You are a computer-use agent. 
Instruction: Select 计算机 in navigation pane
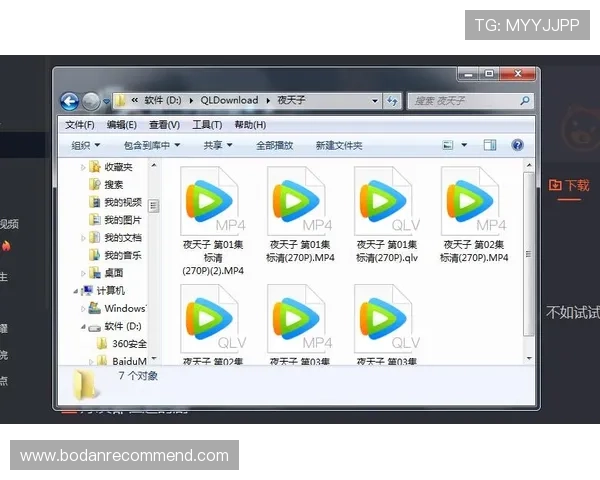[x=111, y=291]
